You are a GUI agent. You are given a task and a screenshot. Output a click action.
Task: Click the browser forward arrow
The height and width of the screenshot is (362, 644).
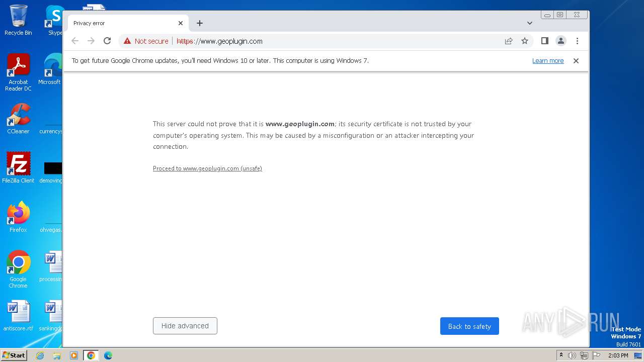(91, 41)
